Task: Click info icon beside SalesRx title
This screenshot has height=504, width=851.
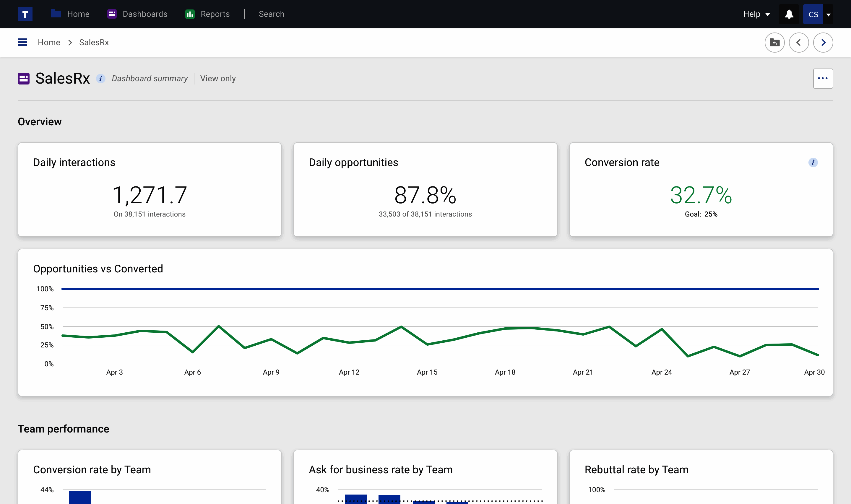Action: tap(100, 79)
